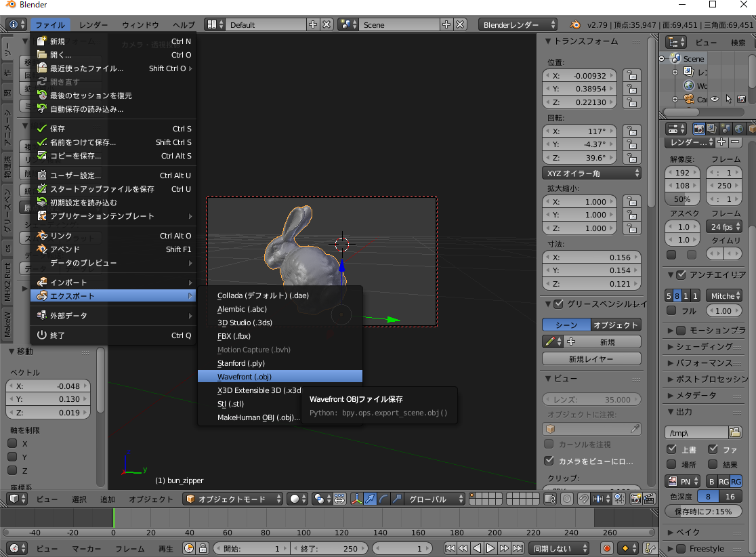Image resolution: width=756 pixels, height=557 pixels.
Task: Open output folder browser for /tmp\
Action: [735, 432]
